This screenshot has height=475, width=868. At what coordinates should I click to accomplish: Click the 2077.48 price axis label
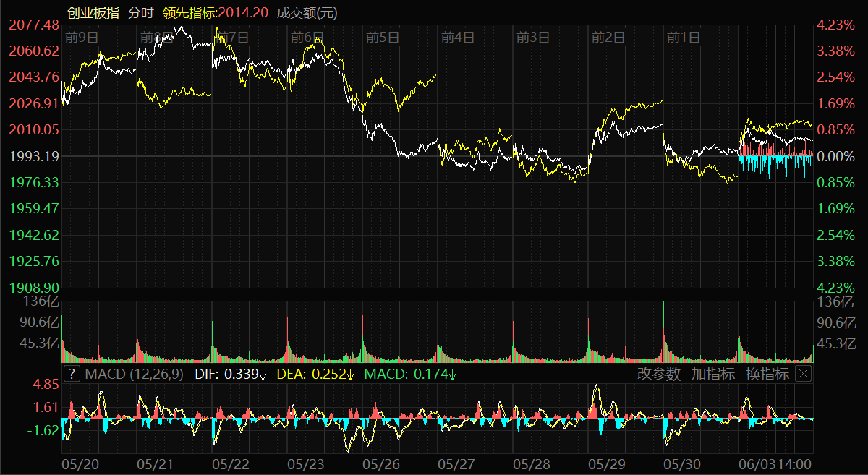click(x=34, y=25)
